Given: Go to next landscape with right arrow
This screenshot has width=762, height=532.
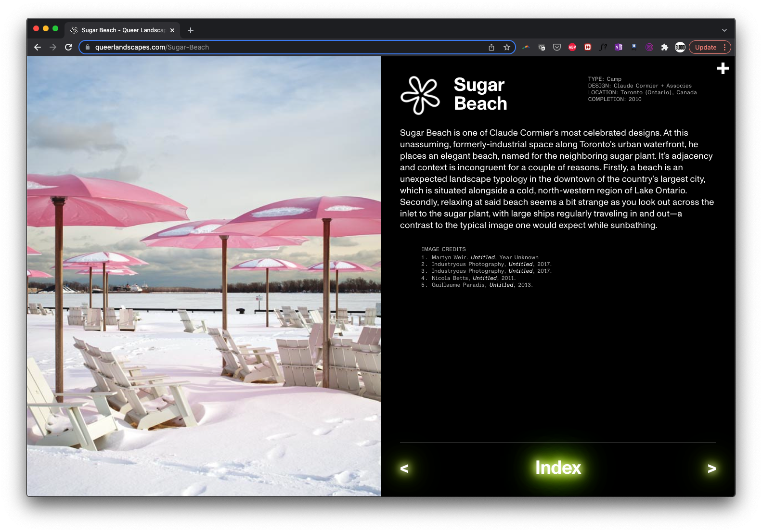Looking at the screenshot, I should pyautogui.click(x=711, y=469).
